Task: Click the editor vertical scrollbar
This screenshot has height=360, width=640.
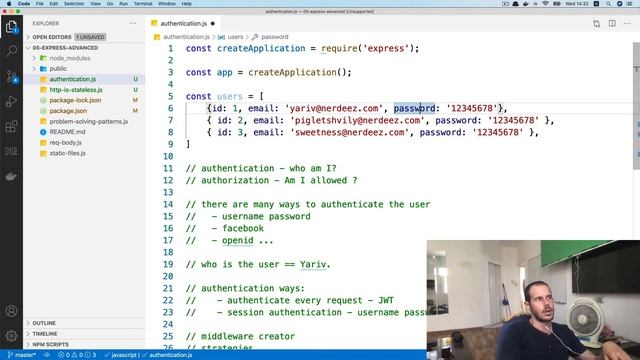Action: pyautogui.click(x=636, y=106)
